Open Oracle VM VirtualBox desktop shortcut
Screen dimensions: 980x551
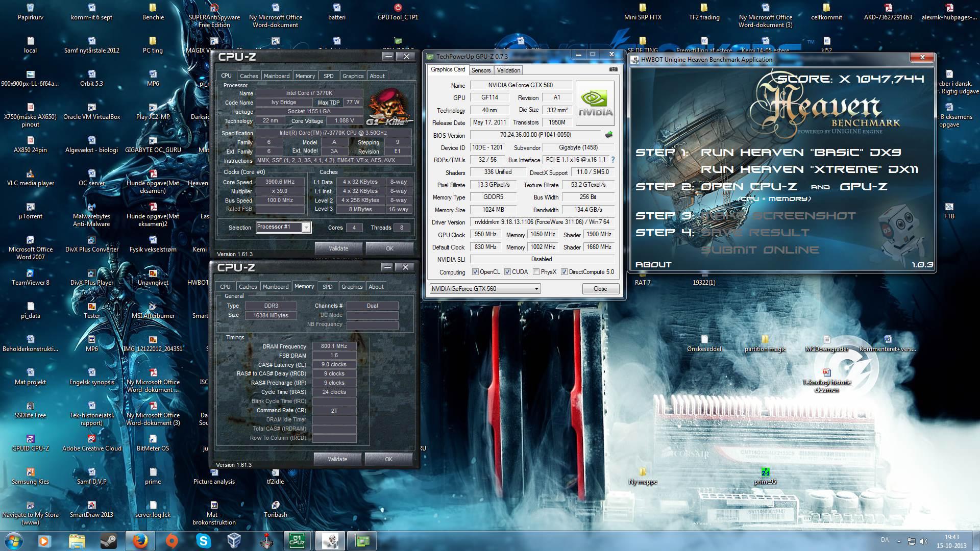(x=92, y=111)
